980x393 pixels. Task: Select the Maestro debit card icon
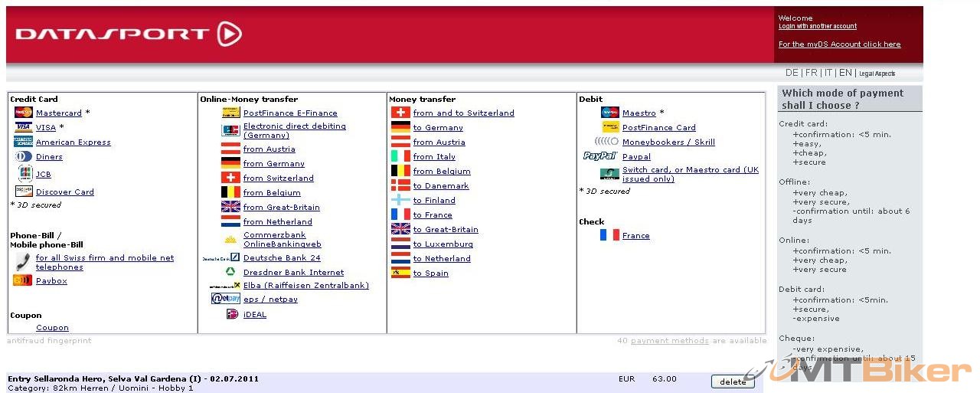coord(609,113)
